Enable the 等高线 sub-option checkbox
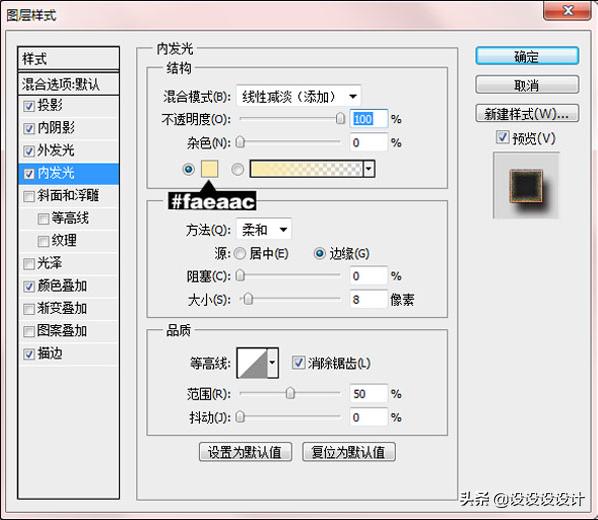Screen dimensions: 598x520 (x=43, y=219)
